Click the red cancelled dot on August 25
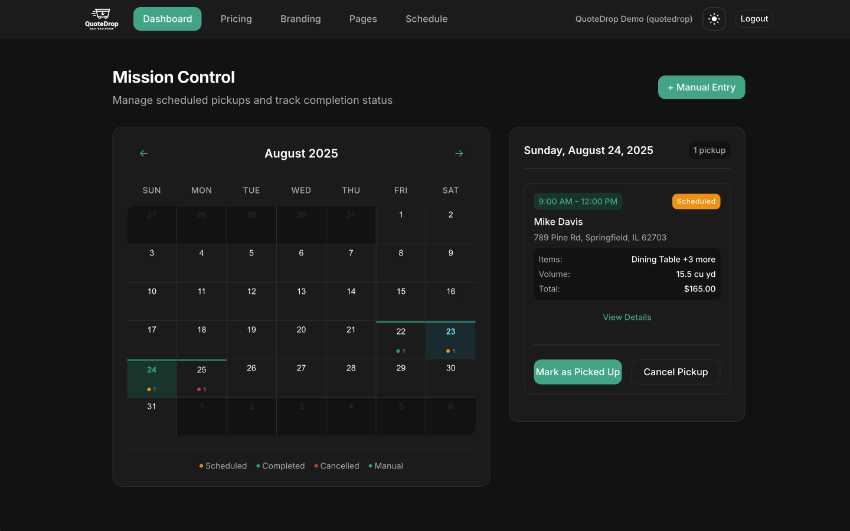 [x=199, y=389]
